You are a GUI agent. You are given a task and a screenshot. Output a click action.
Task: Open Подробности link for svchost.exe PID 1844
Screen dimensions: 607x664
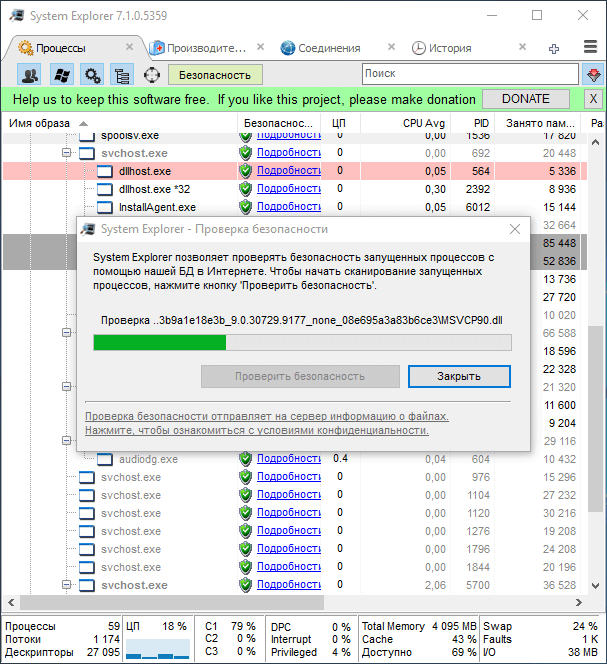click(289, 566)
